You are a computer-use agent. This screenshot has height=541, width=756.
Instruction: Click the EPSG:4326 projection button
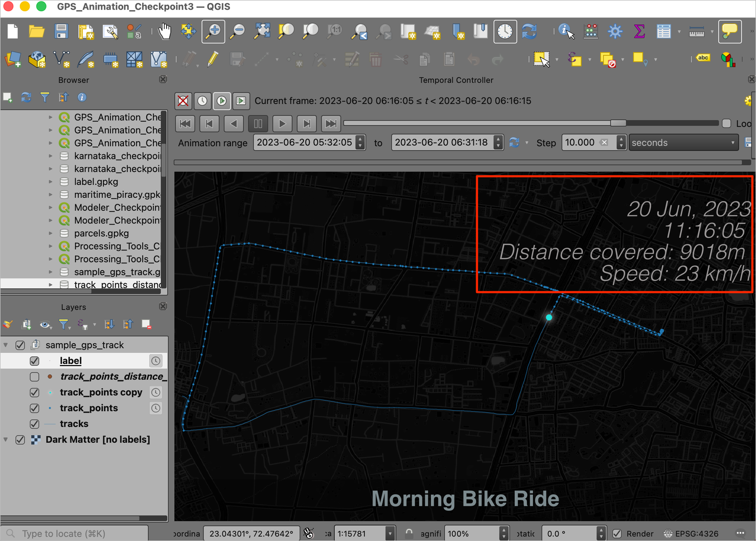(691, 533)
